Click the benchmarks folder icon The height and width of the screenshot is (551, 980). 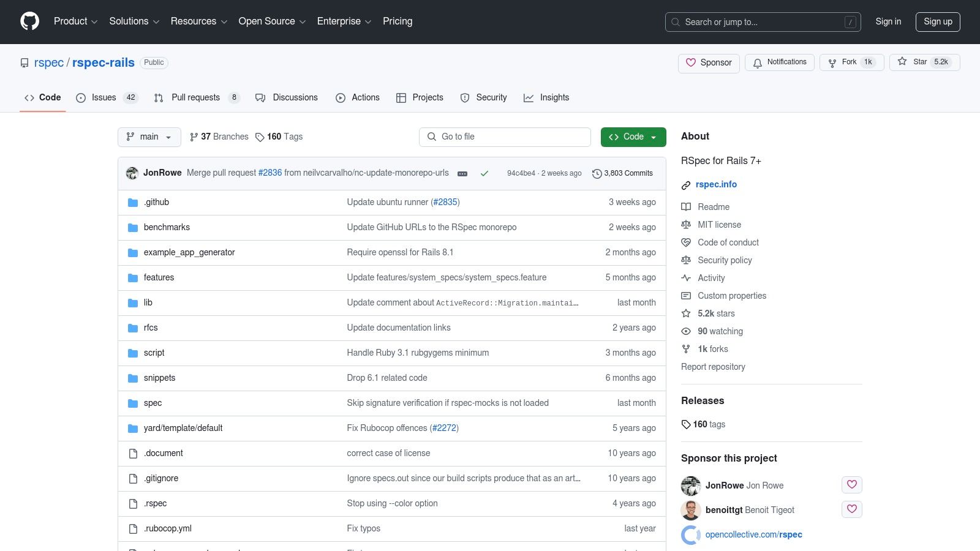(133, 228)
